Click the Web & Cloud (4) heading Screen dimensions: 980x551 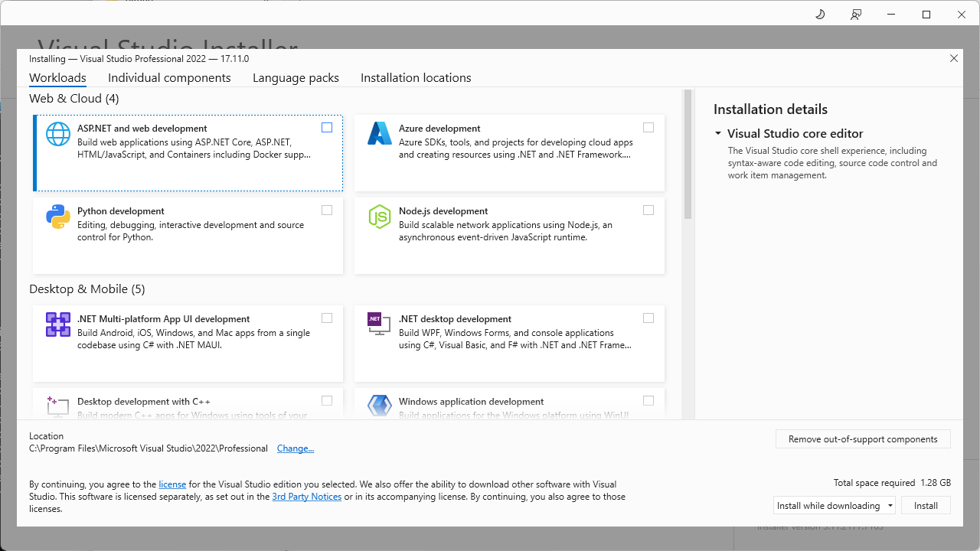(74, 99)
